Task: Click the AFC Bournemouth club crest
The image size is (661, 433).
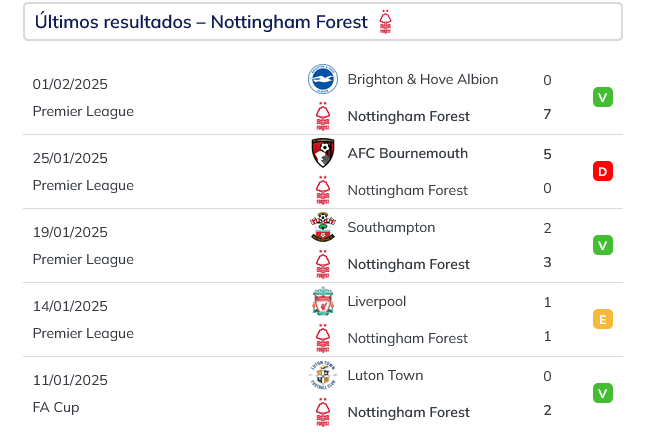Action: point(323,153)
